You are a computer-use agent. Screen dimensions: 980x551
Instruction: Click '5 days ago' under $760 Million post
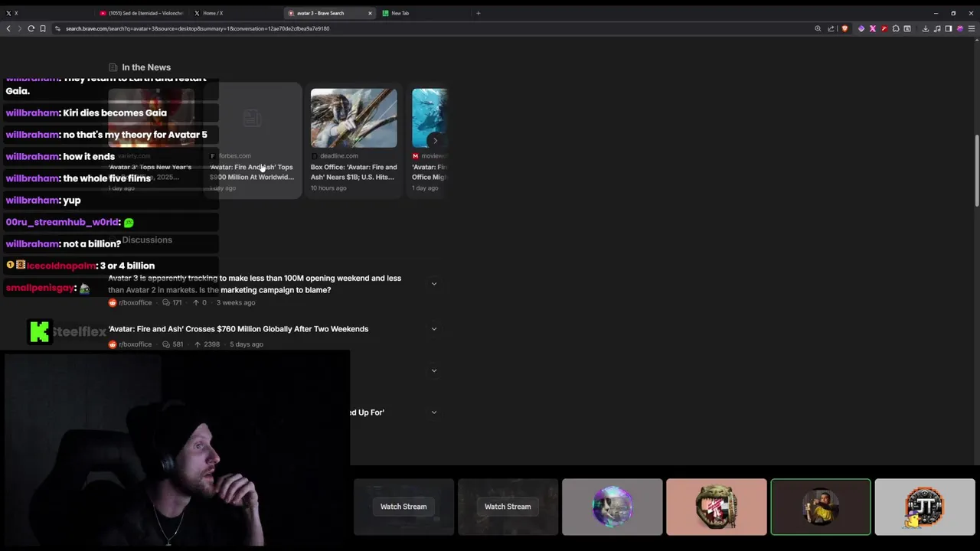point(247,344)
